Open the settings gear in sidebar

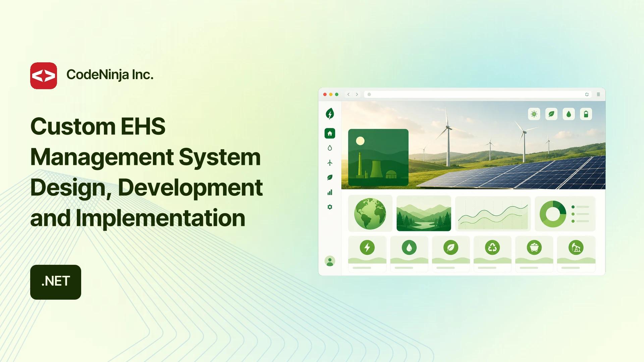click(330, 207)
